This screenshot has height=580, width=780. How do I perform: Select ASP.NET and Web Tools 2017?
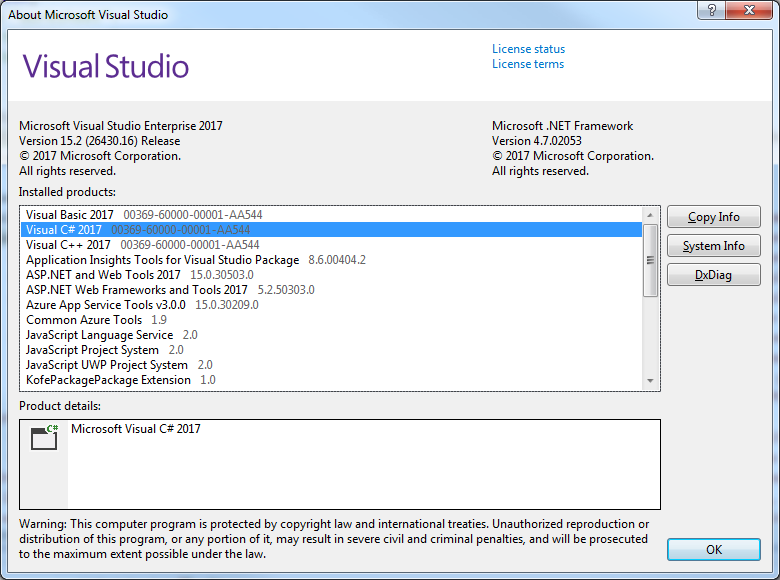331,275
